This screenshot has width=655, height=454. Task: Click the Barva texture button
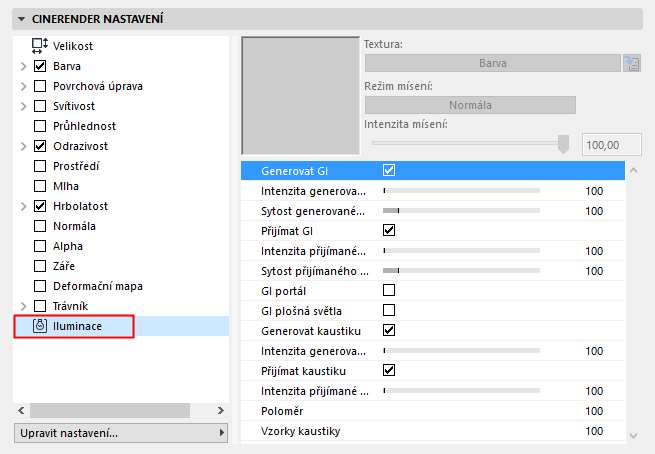(491, 63)
